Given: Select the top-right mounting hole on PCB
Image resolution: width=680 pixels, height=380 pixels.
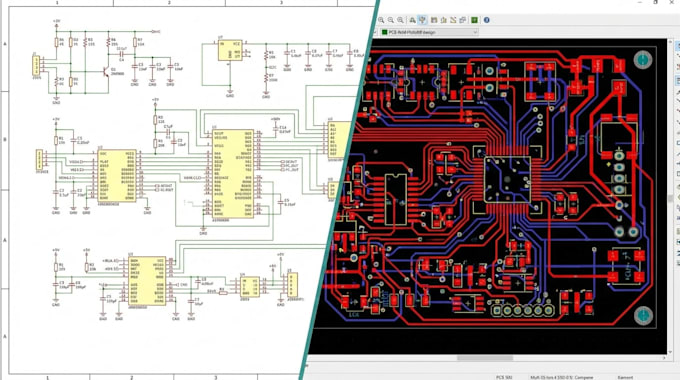Looking at the screenshot, I should (x=643, y=59).
